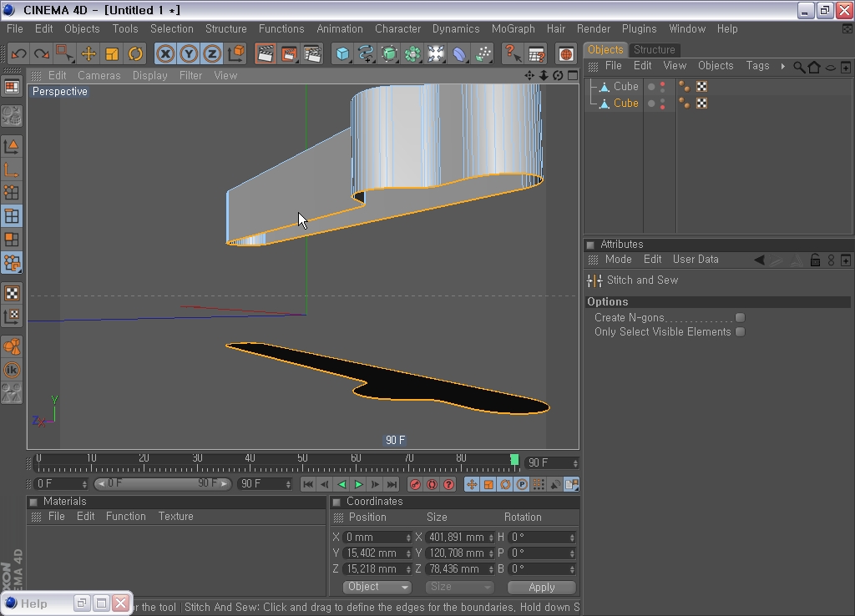
Task: Switch to Use Point tool
Action: 12,193
